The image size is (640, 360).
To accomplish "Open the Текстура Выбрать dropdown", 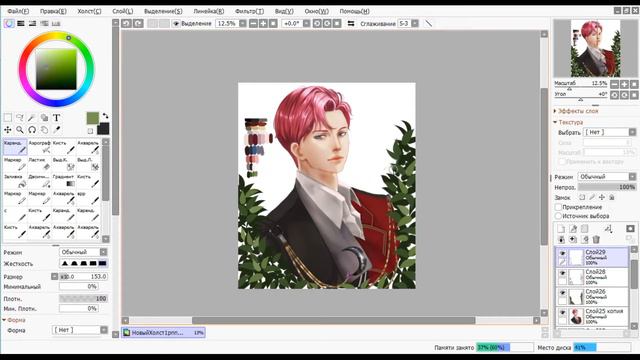I will click(x=610, y=132).
